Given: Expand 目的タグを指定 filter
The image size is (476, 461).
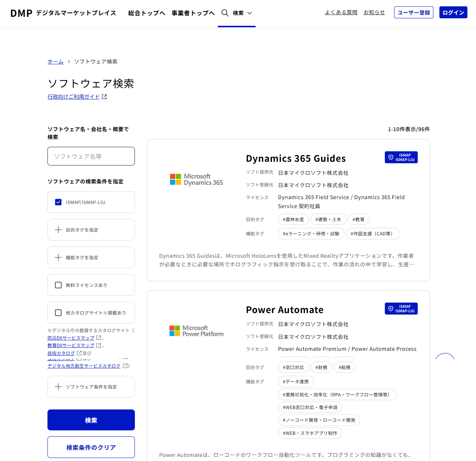Looking at the screenshot, I should (91, 230).
